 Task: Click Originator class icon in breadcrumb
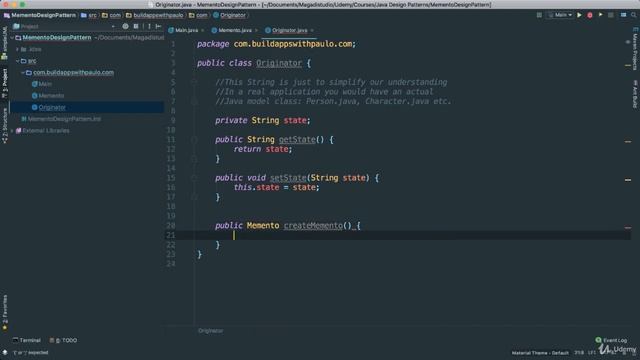point(216,15)
